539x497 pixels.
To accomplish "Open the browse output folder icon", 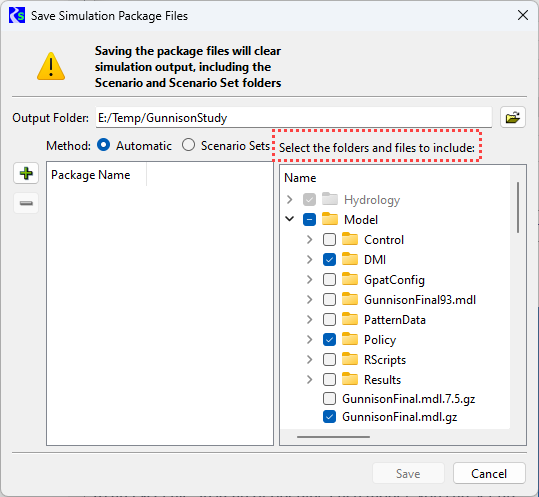I will pos(513,118).
